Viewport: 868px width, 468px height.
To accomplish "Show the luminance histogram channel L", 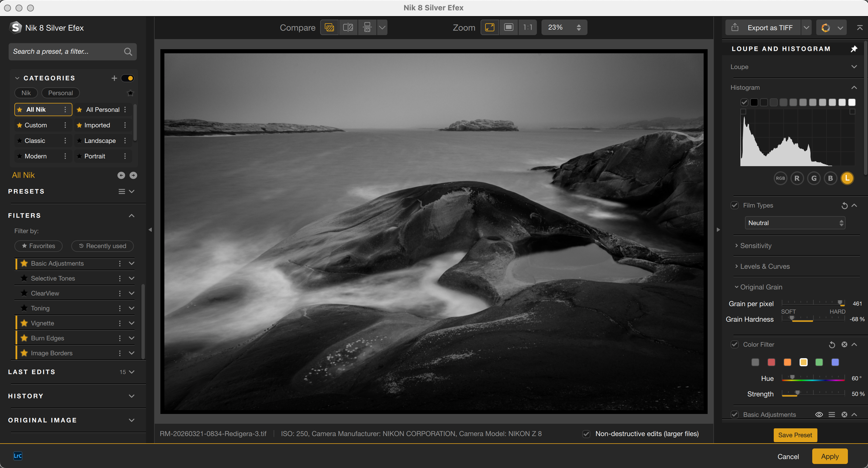I will [x=847, y=178].
